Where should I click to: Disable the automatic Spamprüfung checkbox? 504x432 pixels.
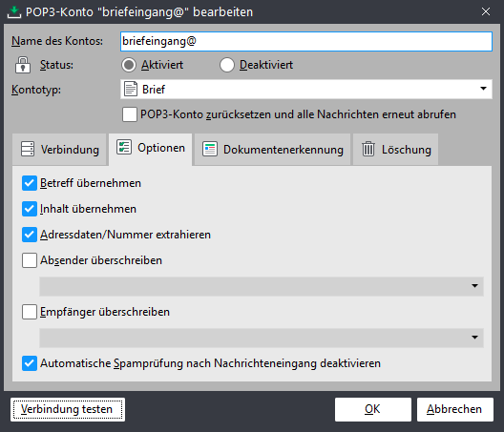tap(30, 363)
